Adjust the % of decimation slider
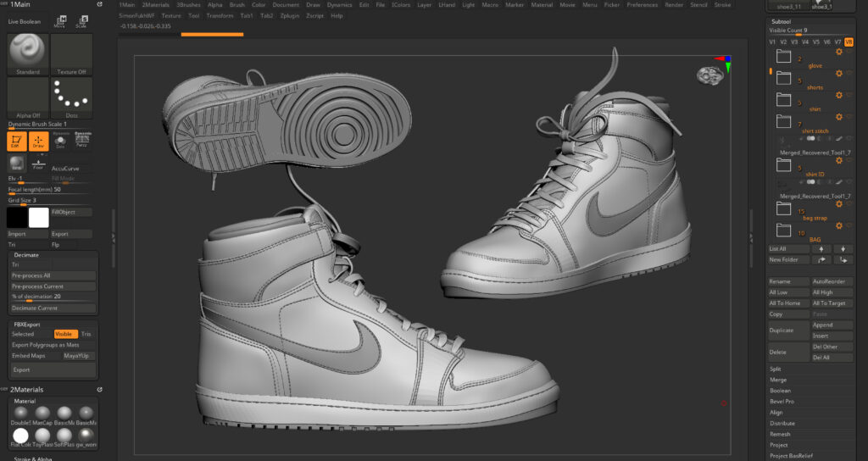Viewport: 868px width, 461px height. 53,297
